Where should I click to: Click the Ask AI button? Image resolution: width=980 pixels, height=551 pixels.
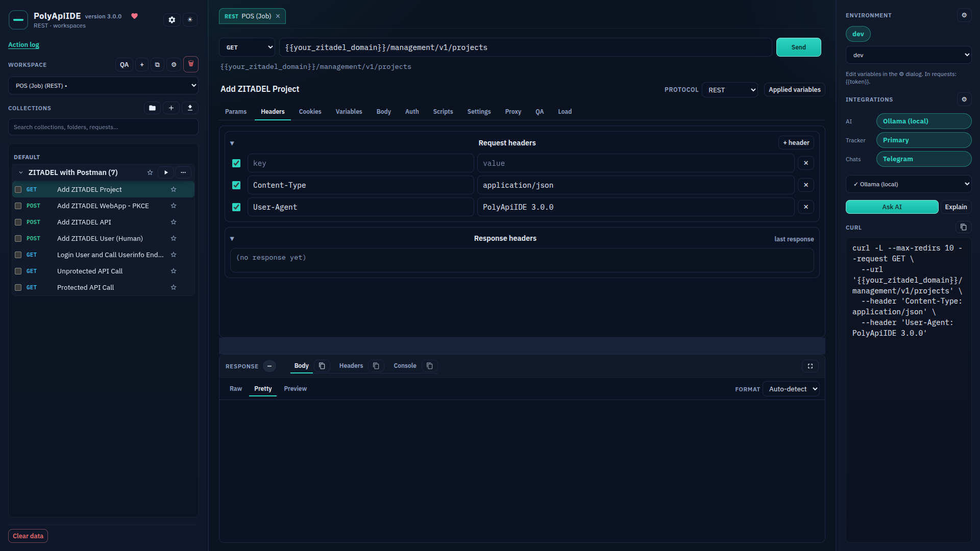892,207
